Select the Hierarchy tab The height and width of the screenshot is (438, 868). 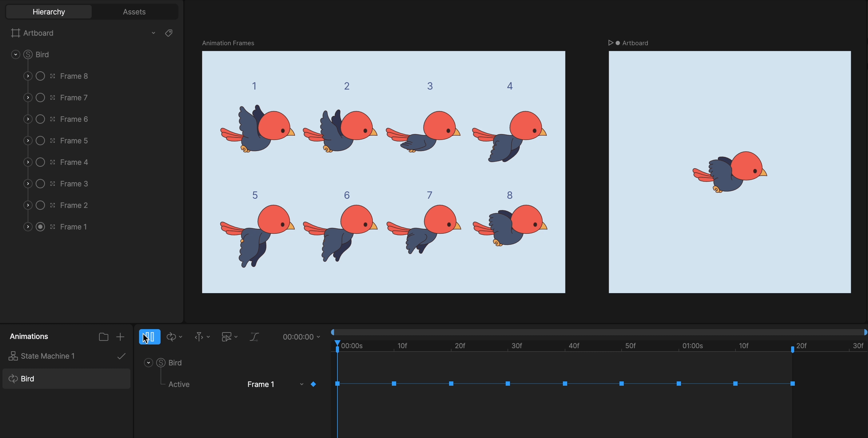49,12
